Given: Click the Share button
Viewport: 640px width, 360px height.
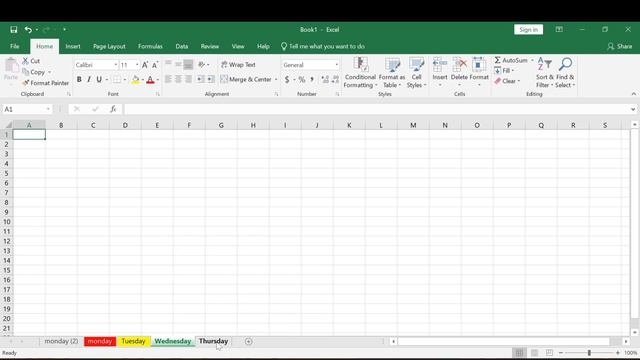Looking at the screenshot, I should (x=620, y=47).
